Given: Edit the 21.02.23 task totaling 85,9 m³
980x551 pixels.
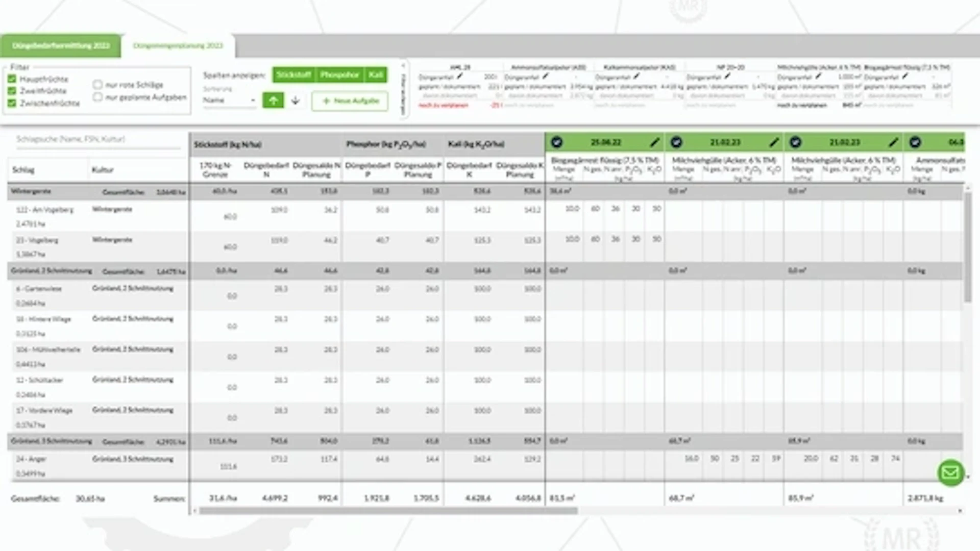Looking at the screenshot, I should pos(893,142).
